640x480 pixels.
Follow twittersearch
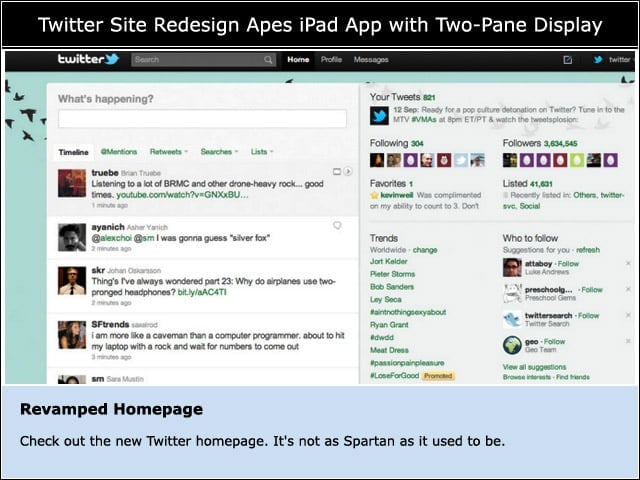pos(589,316)
